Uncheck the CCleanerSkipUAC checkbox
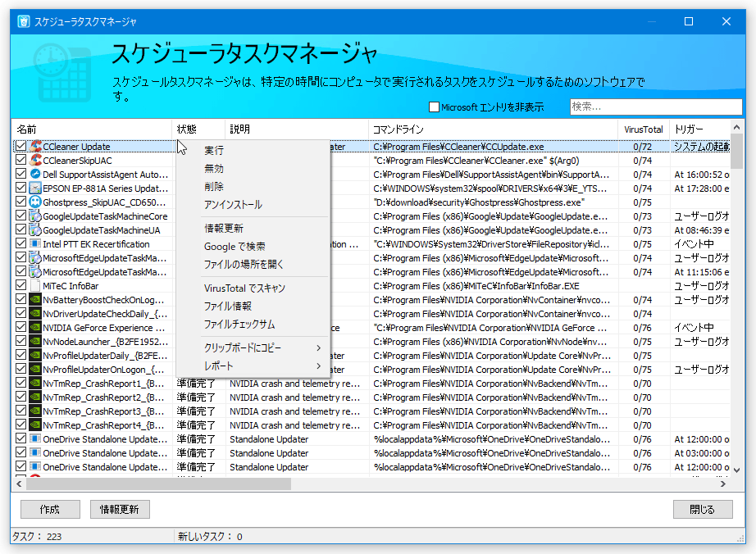The width and height of the screenshot is (756, 554). point(20,160)
